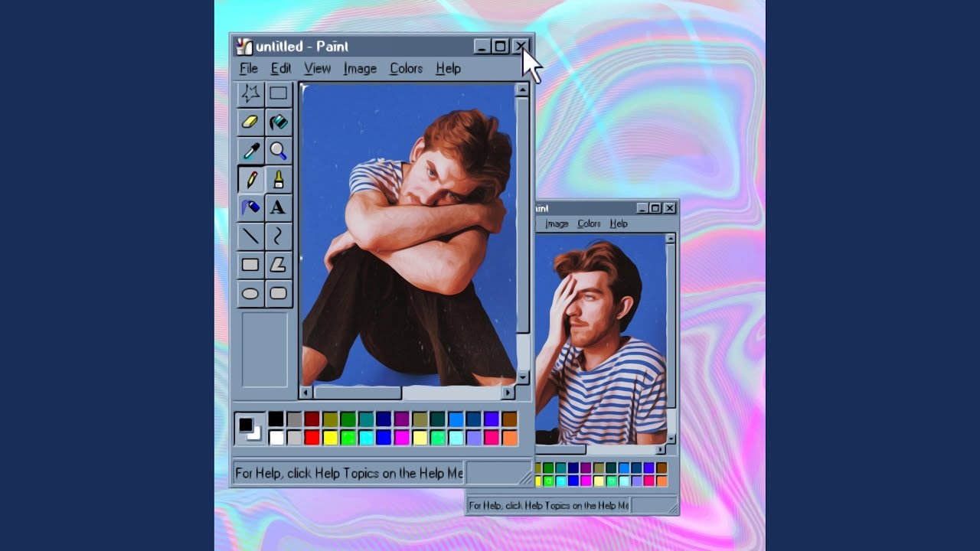This screenshot has height=551, width=980.
Task: Select the rectangular Select tool
Action: pyautogui.click(x=278, y=93)
